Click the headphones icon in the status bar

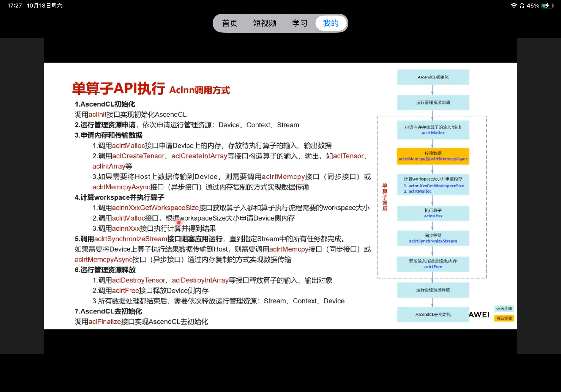tap(522, 5)
